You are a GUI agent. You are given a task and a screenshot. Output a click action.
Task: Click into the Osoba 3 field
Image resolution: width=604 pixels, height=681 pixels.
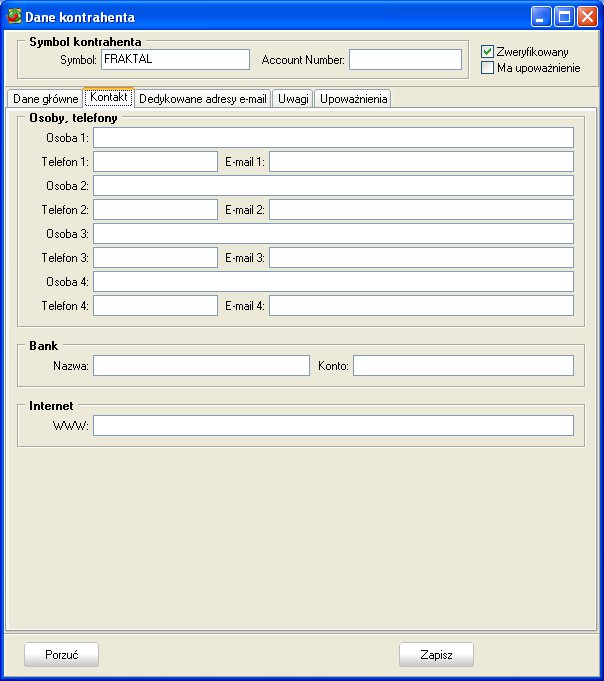click(x=333, y=234)
